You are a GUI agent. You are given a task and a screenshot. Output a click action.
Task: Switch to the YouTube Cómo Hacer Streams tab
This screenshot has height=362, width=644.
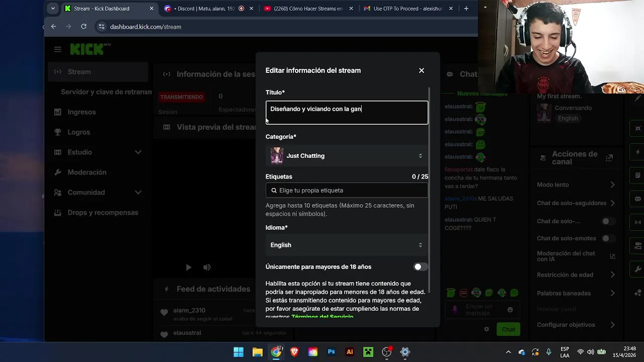[308, 9]
